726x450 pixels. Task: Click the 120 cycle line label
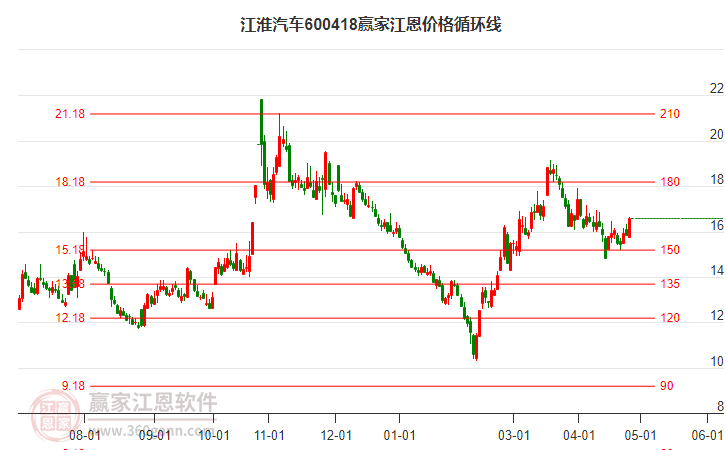[670, 318]
